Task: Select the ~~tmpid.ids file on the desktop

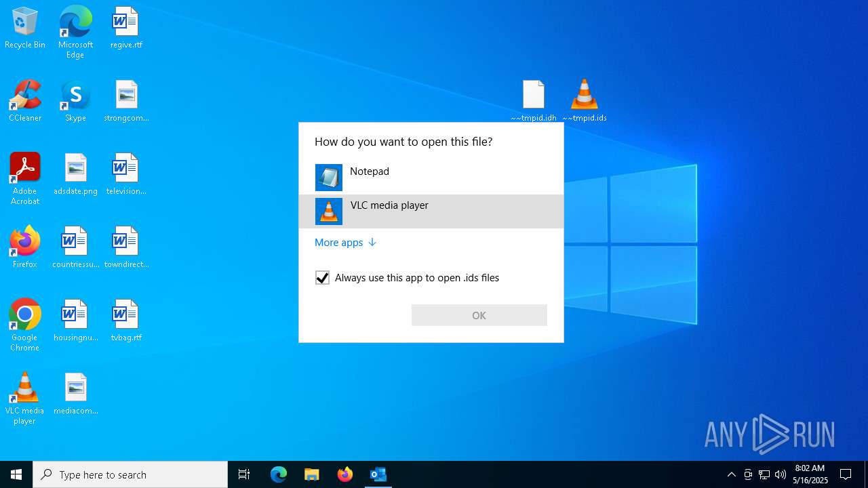Action: pyautogui.click(x=585, y=101)
